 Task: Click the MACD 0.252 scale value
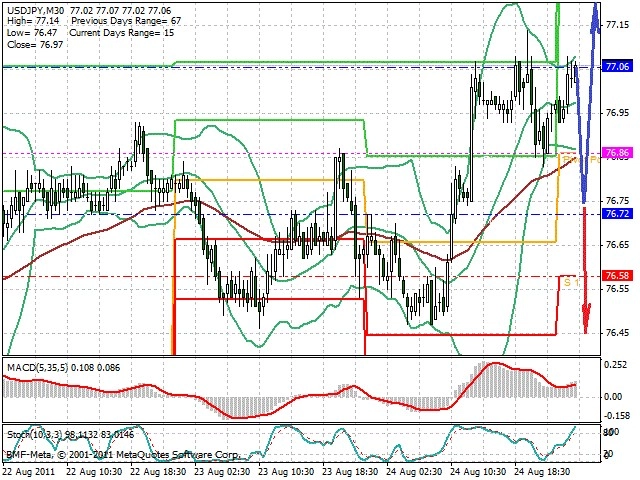click(616, 365)
